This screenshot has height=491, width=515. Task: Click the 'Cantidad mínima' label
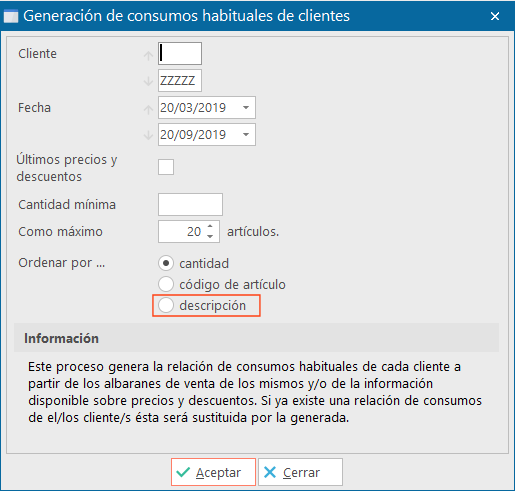click(x=67, y=204)
